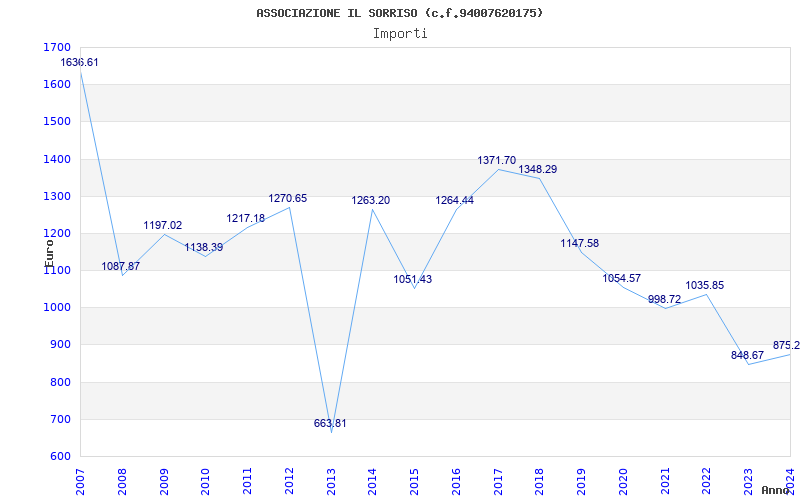
Task: Click the 2013 x-axis year label
Action: coord(331,482)
